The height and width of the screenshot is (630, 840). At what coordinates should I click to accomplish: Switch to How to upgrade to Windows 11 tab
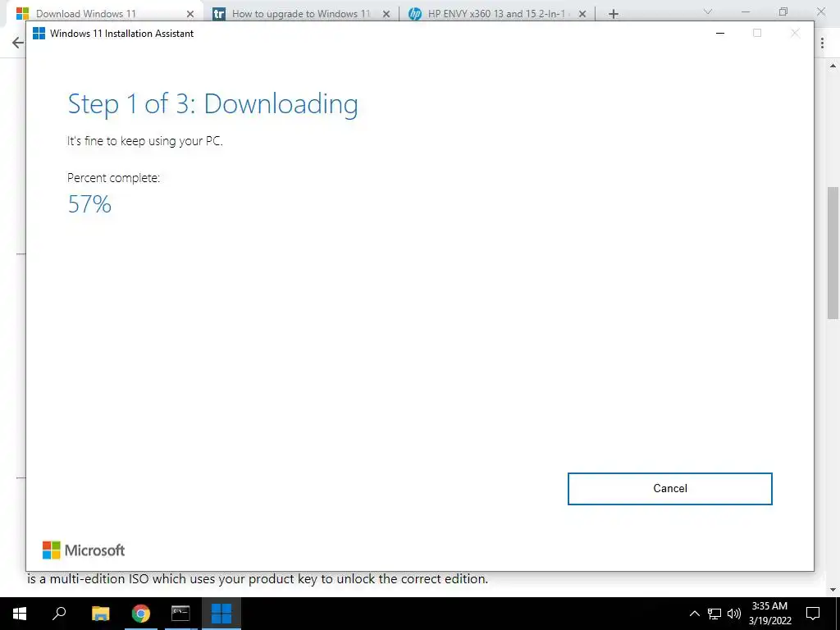coord(301,14)
